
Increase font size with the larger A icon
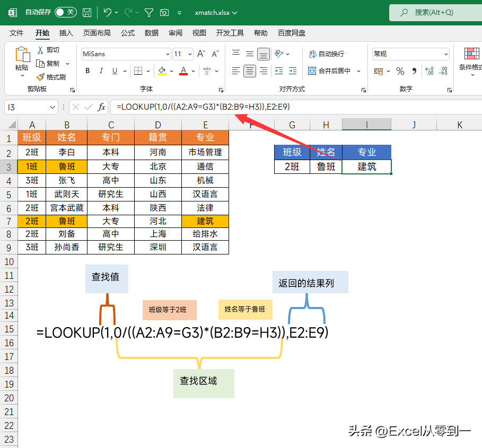click(201, 54)
